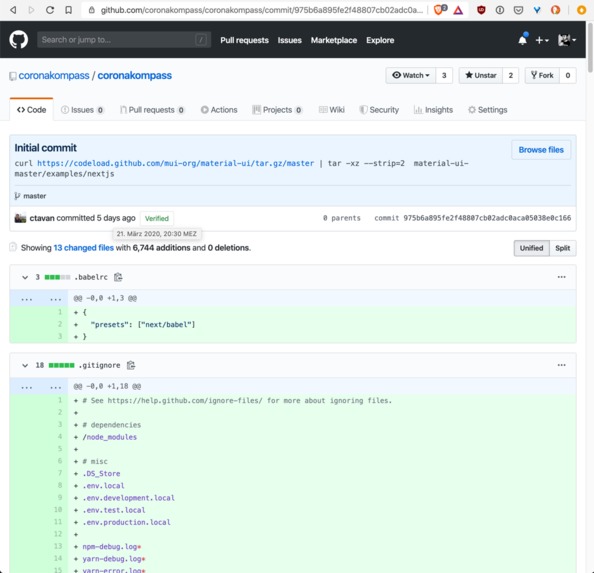594x573 pixels.
Task: View the watchers count 3
Action: click(444, 75)
